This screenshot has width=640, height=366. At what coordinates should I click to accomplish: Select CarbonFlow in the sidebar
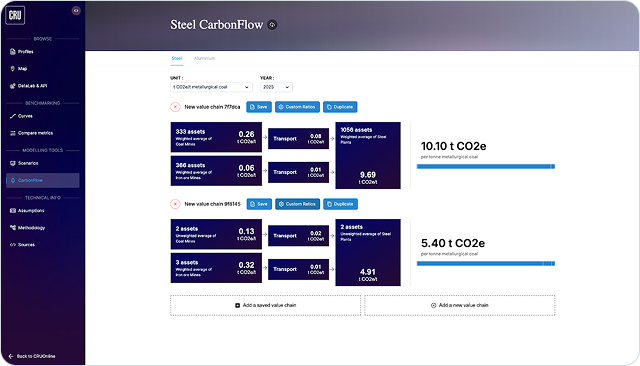tap(42, 180)
